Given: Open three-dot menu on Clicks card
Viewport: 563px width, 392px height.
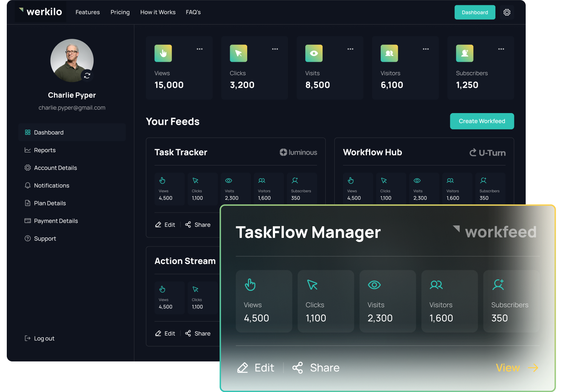Looking at the screenshot, I should [275, 49].
